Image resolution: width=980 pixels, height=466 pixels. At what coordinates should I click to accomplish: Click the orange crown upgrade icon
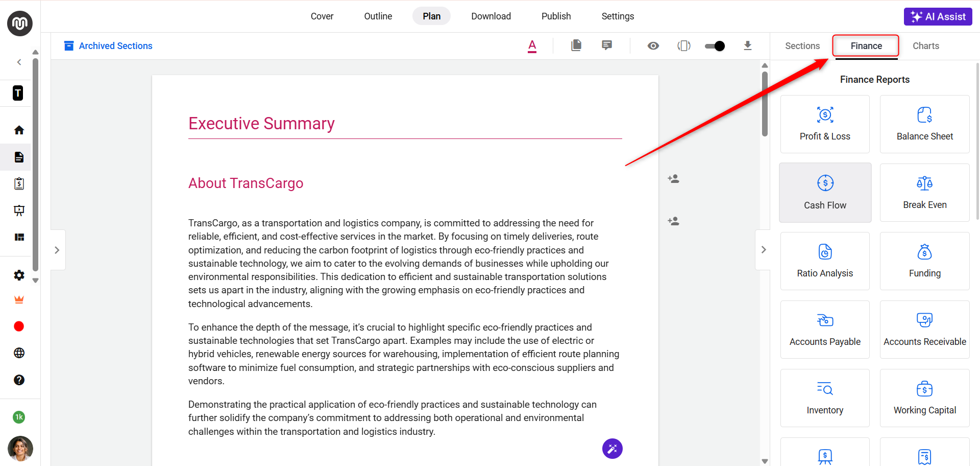point(19,300)
